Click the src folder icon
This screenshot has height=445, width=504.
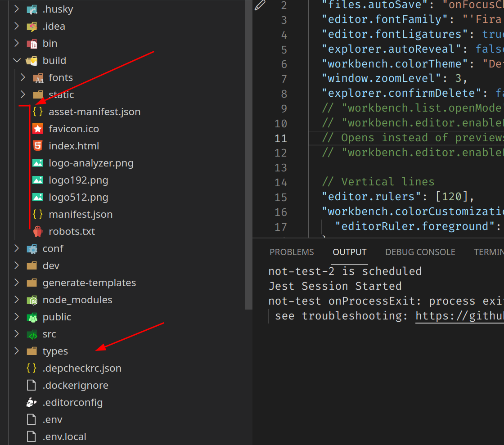[x=31, y=333]
